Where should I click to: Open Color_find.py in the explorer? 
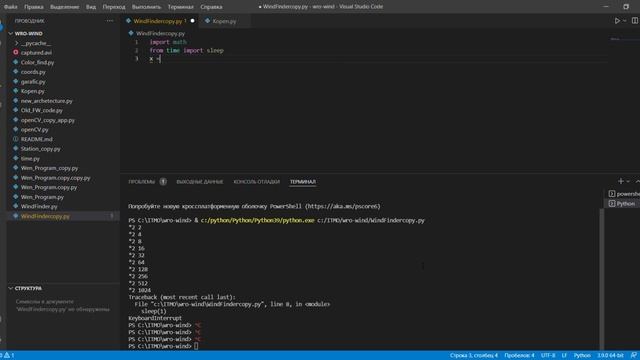pos(37,62)
